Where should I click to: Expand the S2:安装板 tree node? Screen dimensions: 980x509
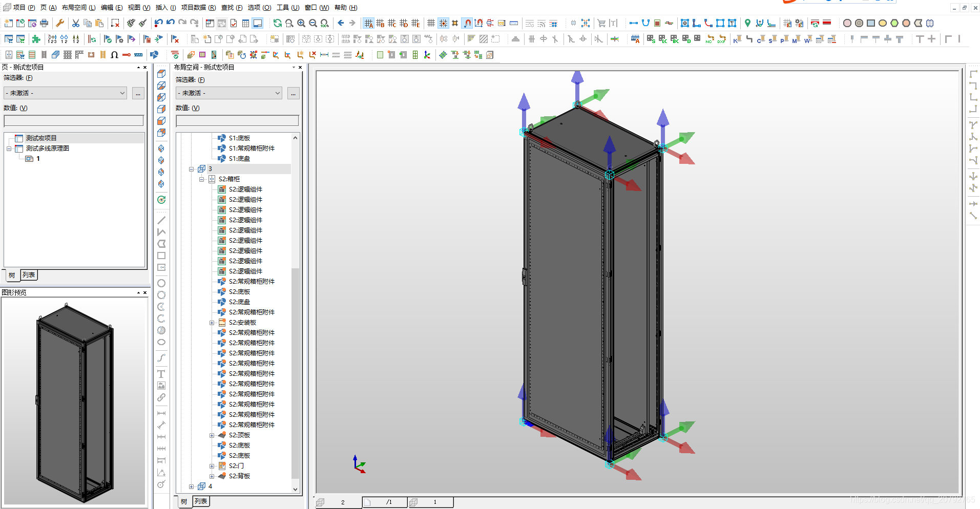tap(212, 323)
